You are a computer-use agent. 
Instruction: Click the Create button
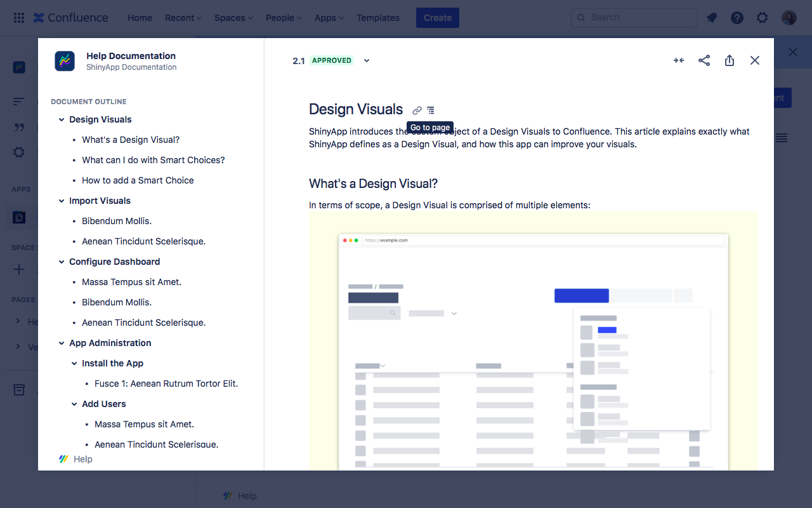(437, 17)
